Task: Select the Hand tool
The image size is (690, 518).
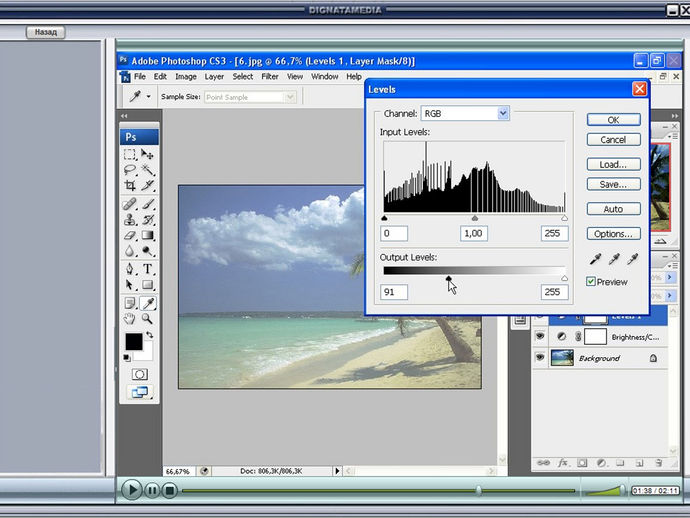Action: 130,319
